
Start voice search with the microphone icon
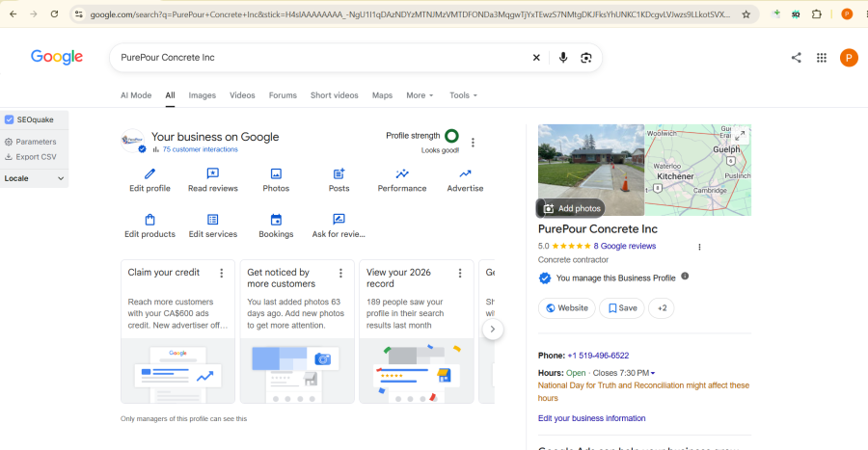point(563,58)
